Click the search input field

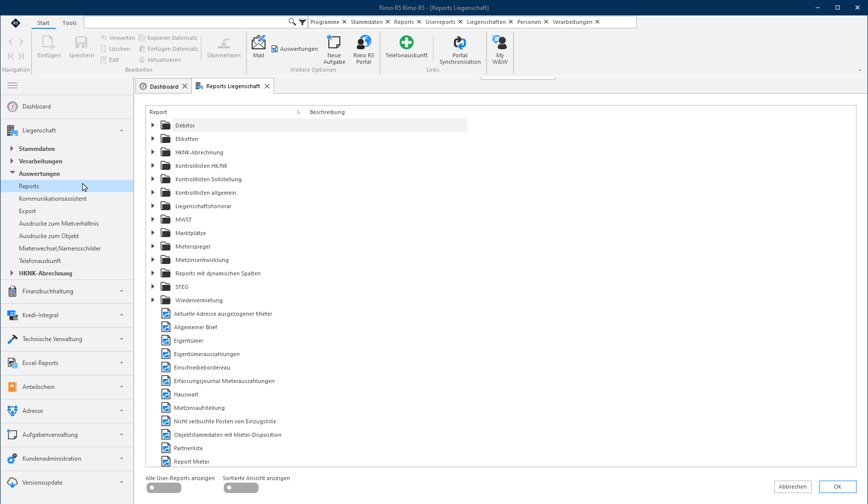coord(185,22)
